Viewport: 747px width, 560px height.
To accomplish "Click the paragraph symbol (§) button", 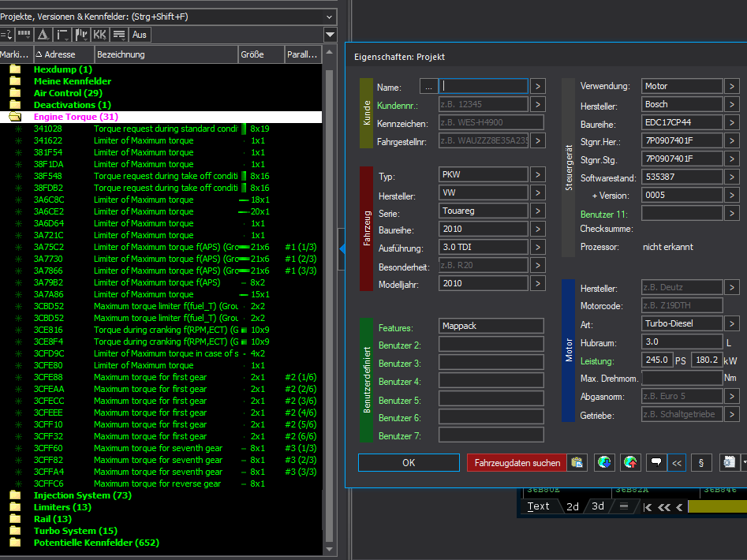I will [x=701, y=463].
